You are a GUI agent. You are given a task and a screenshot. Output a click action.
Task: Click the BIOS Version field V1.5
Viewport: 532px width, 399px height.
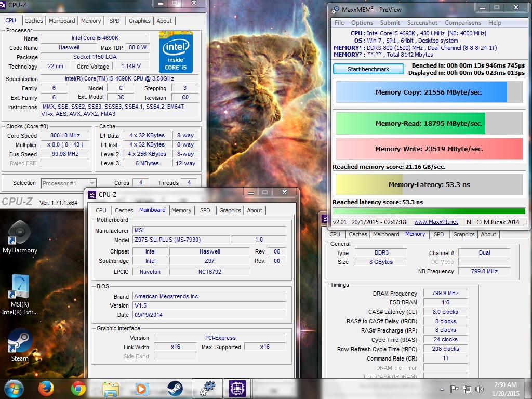209,305
